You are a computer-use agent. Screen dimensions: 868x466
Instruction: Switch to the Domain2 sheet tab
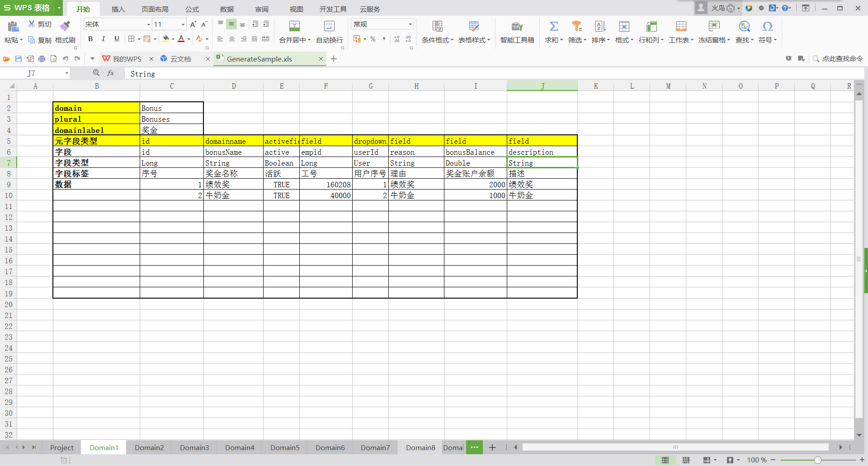coord(149,447)
